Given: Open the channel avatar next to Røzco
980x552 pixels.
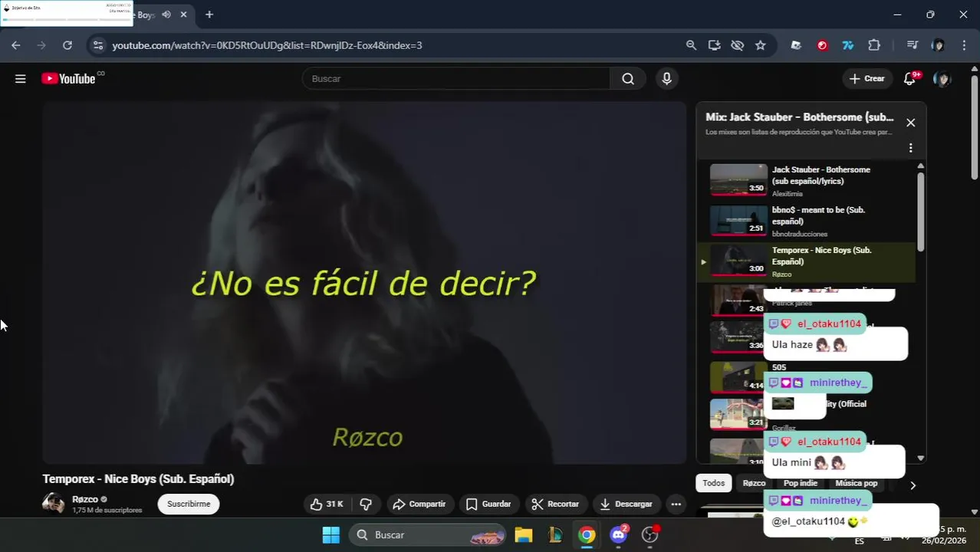Looking at the screenshot, I should click(54, 503).
